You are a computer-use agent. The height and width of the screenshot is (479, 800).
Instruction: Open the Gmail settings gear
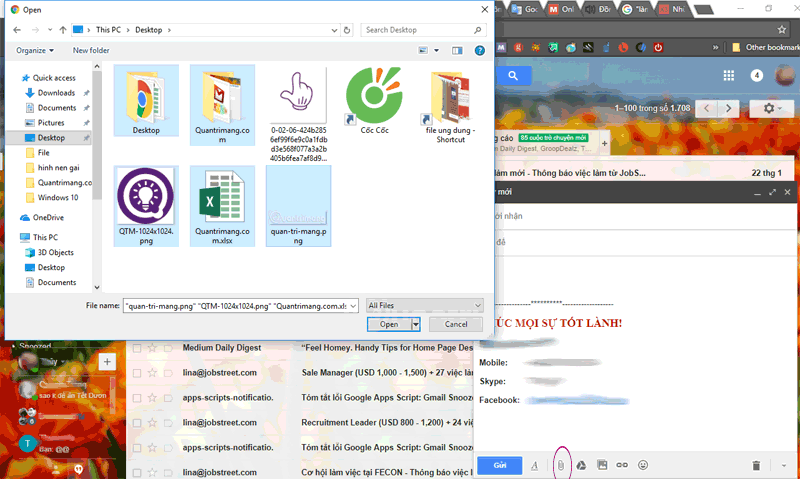[x=769, y=108]
